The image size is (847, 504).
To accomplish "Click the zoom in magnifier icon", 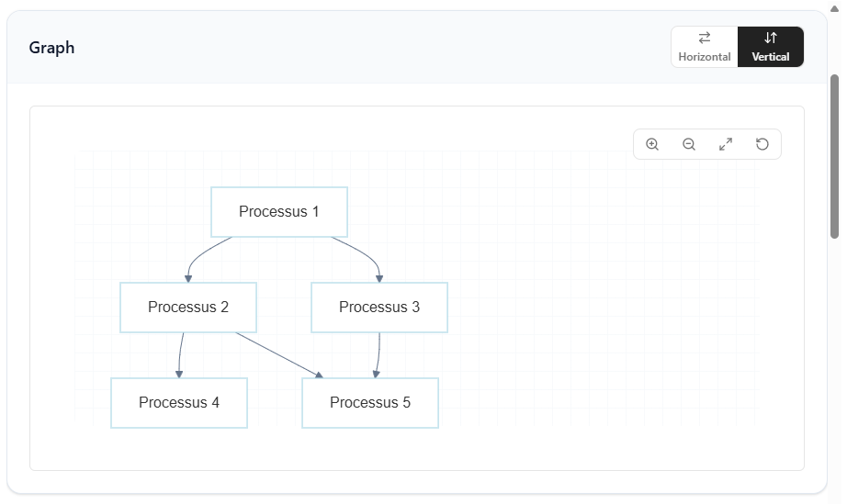I will (652, 144).
